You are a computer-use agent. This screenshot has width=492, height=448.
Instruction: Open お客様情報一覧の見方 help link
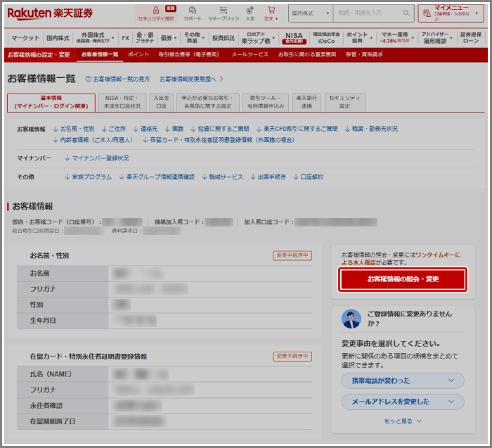click(118, 79)
